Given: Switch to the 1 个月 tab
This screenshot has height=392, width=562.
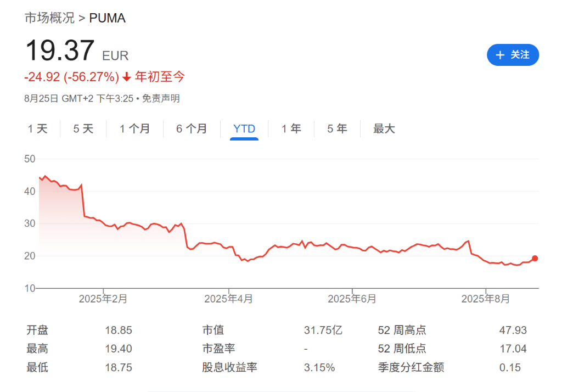Looking at the screenshot, I should coord(134,129).
